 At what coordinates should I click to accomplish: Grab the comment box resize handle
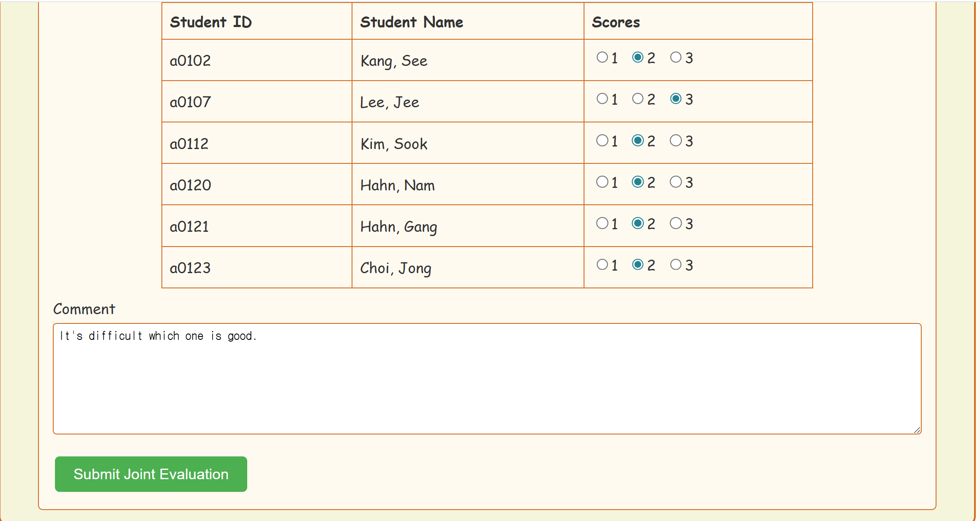(x=917, y=430)
